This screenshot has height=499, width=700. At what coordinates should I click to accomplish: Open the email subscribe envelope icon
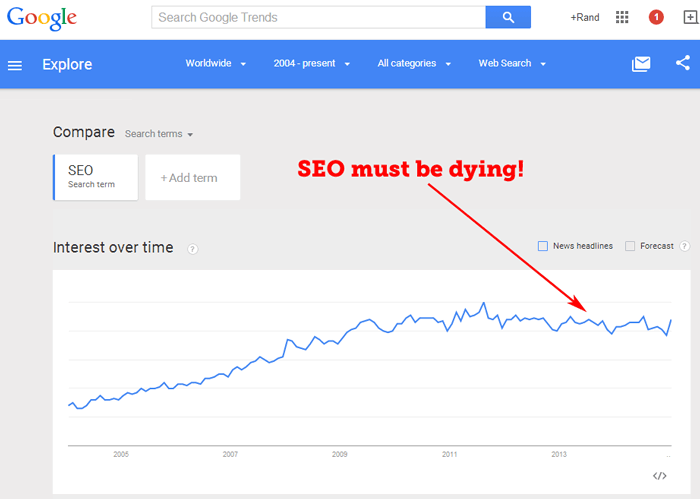tap(641, 64)
